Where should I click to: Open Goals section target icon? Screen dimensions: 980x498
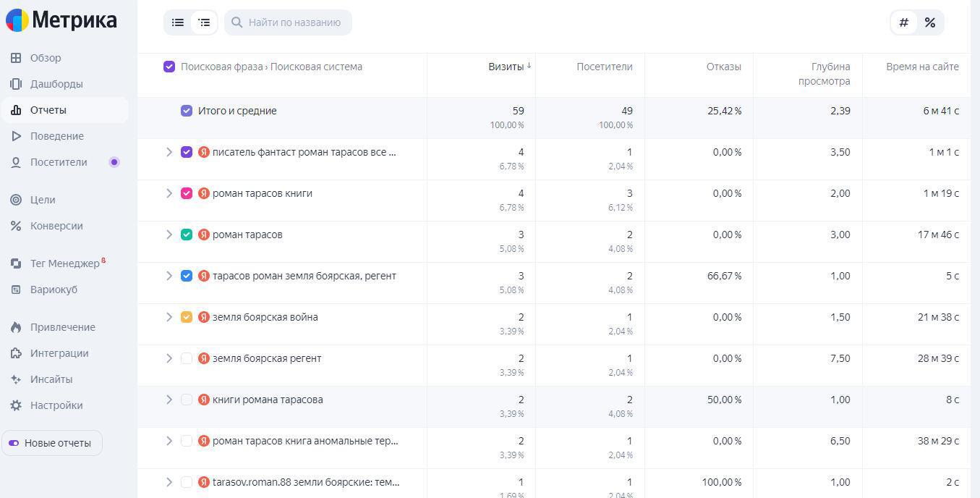(x=16, y=200)
